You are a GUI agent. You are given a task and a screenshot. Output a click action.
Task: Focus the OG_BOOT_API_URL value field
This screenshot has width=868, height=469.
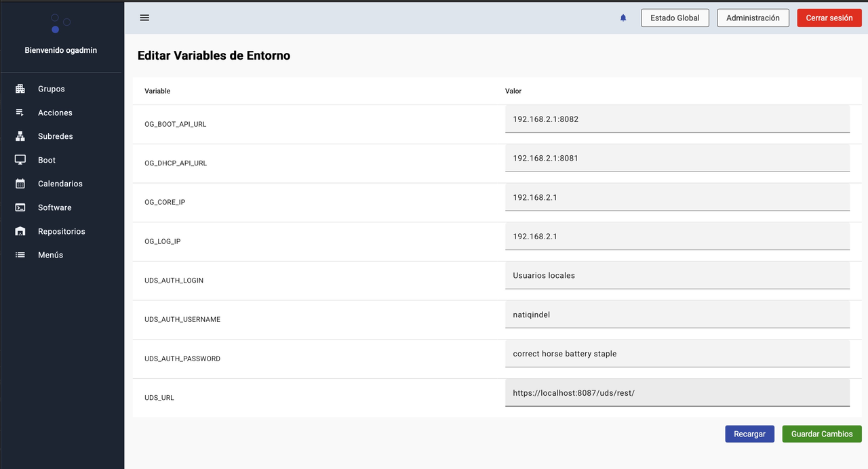[677, 119]
